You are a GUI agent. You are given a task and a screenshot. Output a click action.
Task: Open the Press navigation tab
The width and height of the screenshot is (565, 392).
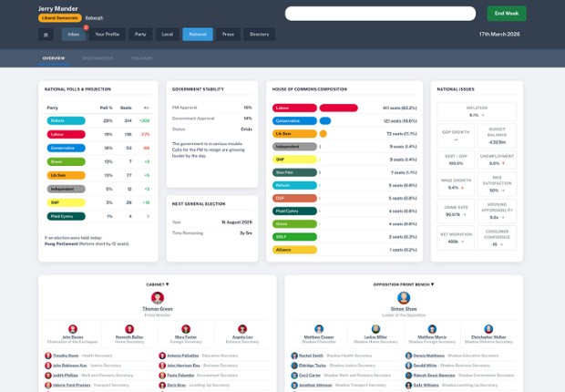coord(228,35)
